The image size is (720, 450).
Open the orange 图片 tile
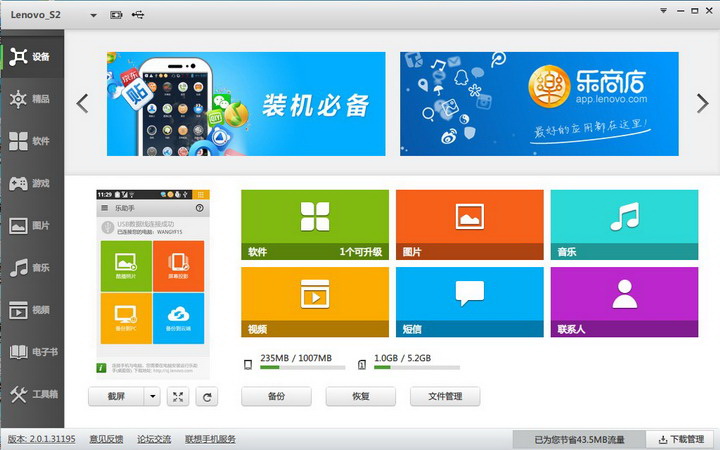click(470, 225)
